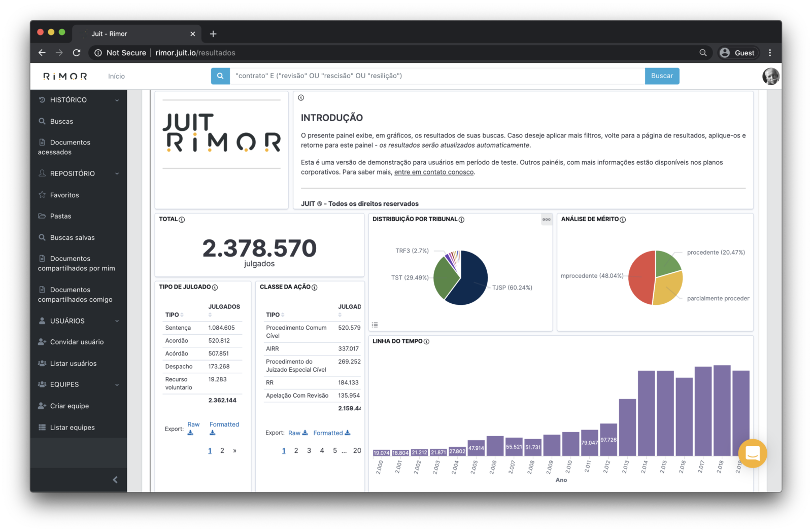The height and width of the screenshot is (532, 812).
Task: Reload the page with the browser refresh icon
Action: 77,53
